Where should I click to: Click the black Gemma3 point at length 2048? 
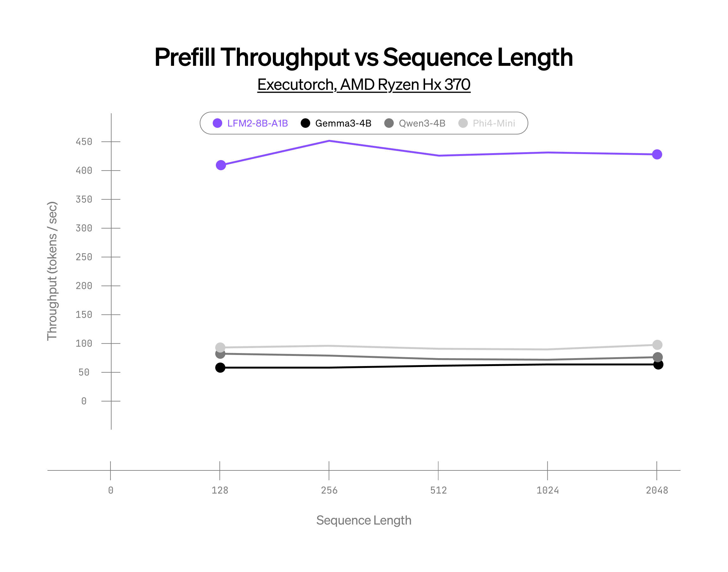point(658,364)
